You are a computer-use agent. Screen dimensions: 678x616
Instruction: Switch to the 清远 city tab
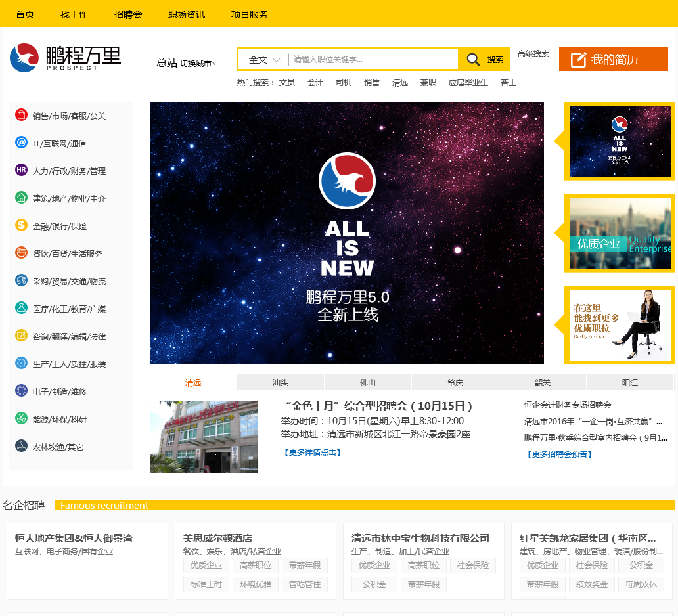coord(193,383)
